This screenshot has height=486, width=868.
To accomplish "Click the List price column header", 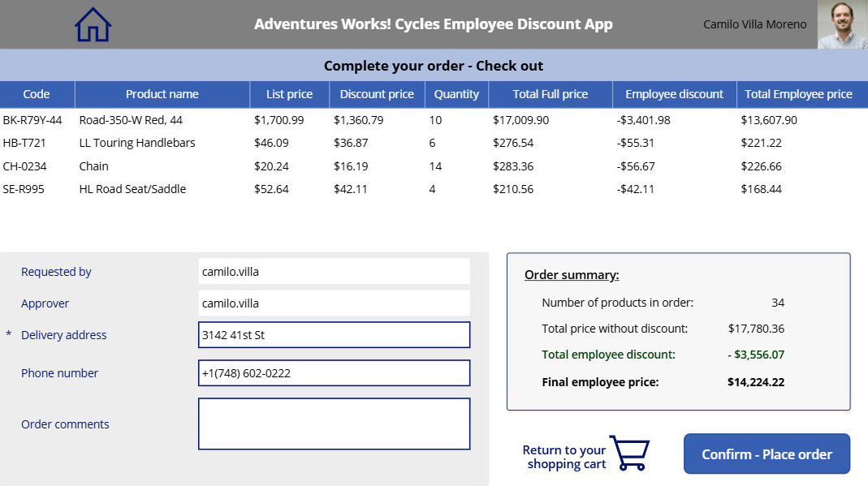I will (x=290, y=95).
